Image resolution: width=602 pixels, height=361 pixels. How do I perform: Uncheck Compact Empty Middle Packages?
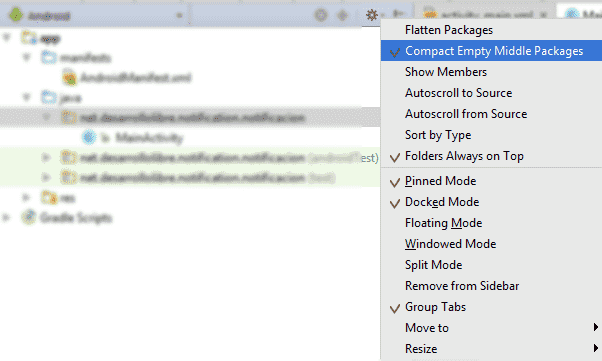tap(491, 51)
